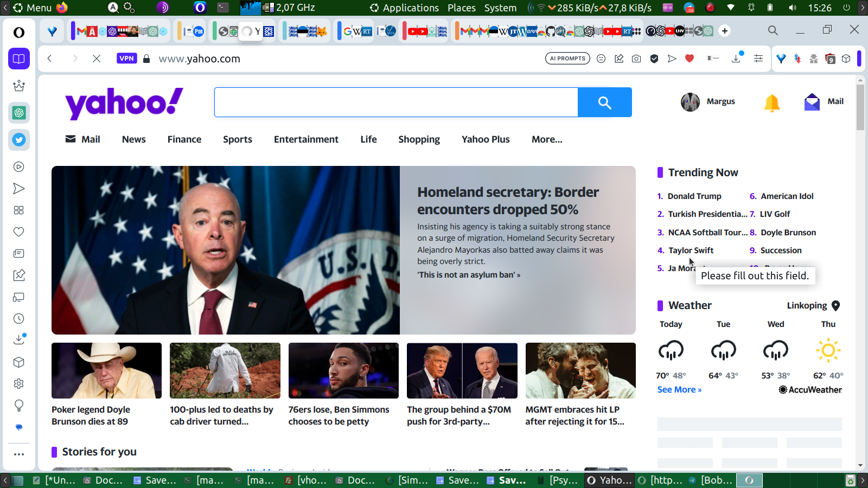Open the System menu in the panel
Viewport: 868px width, 488px height.
(x=500, y=8)
